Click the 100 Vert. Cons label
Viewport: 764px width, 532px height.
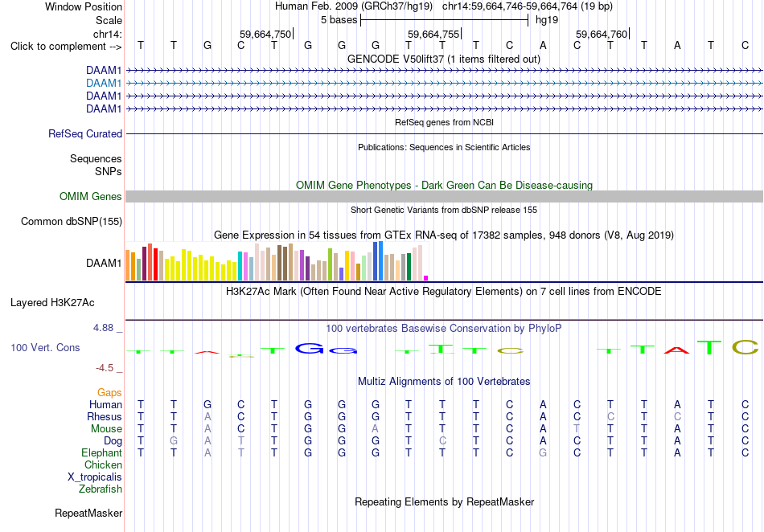[45, 347]
